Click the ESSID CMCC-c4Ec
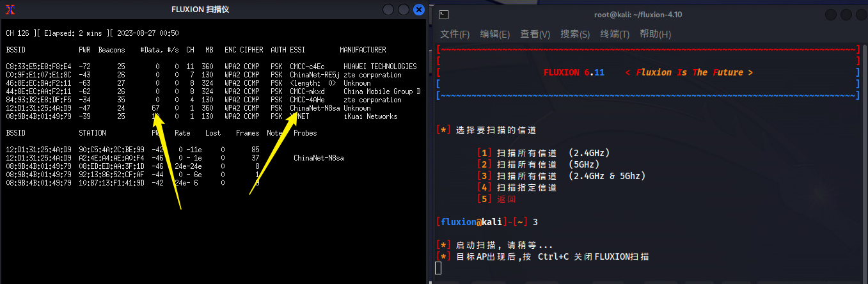868x284 pixels. 307,67
